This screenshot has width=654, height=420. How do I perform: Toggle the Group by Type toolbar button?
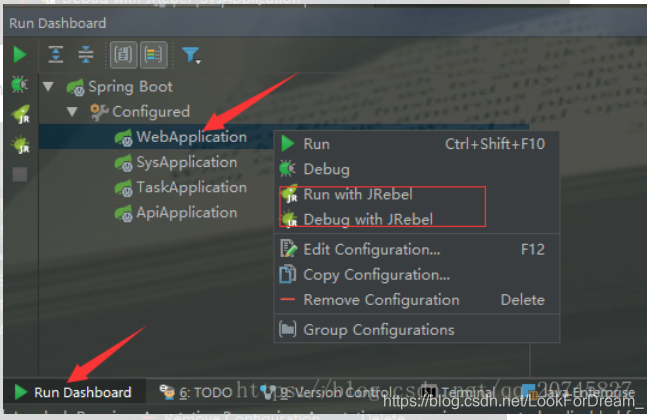123,55
